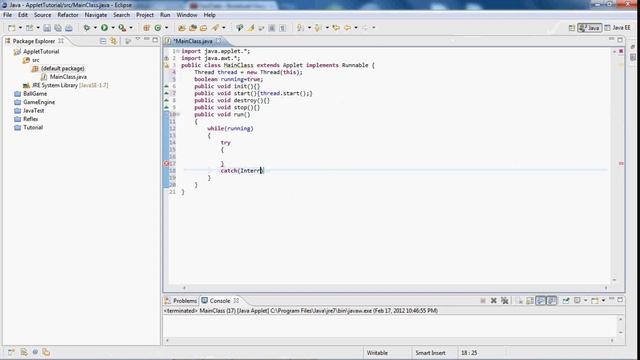Select the BallGame project
The height and width of the screenshot is (360, 640).
30,93
